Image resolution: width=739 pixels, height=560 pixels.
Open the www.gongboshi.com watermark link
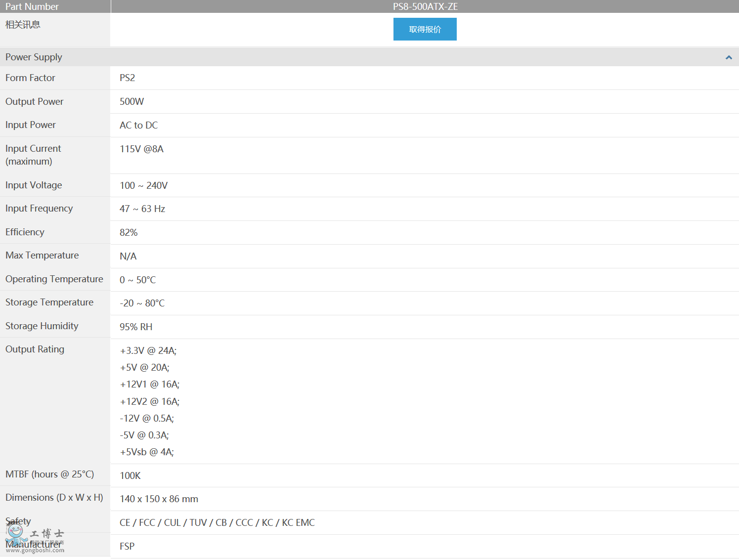[35, 551]
